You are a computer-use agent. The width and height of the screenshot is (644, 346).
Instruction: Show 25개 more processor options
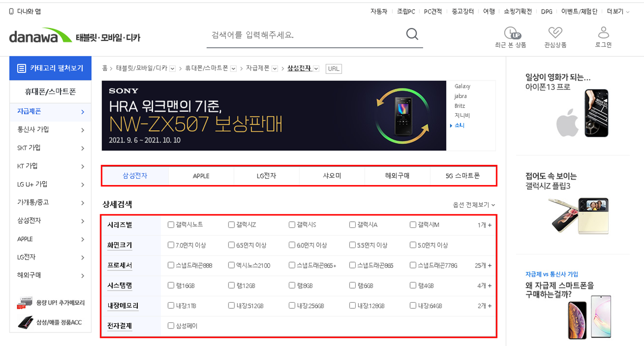483,266
